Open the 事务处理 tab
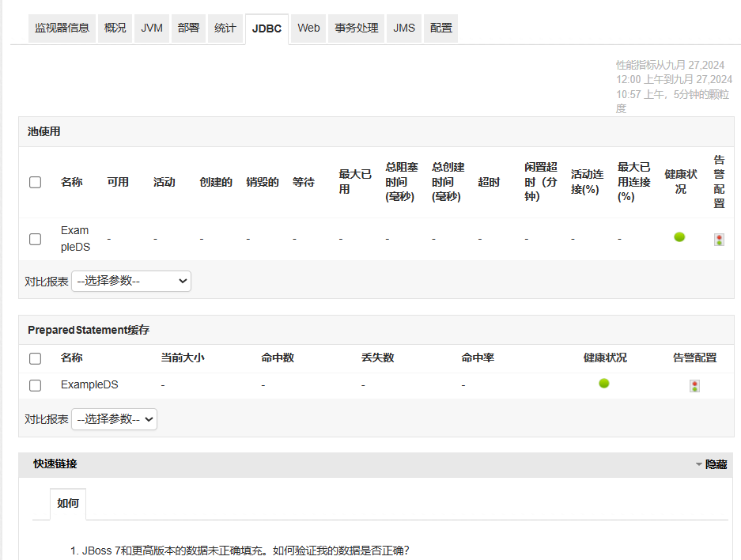 pos(357,28)
